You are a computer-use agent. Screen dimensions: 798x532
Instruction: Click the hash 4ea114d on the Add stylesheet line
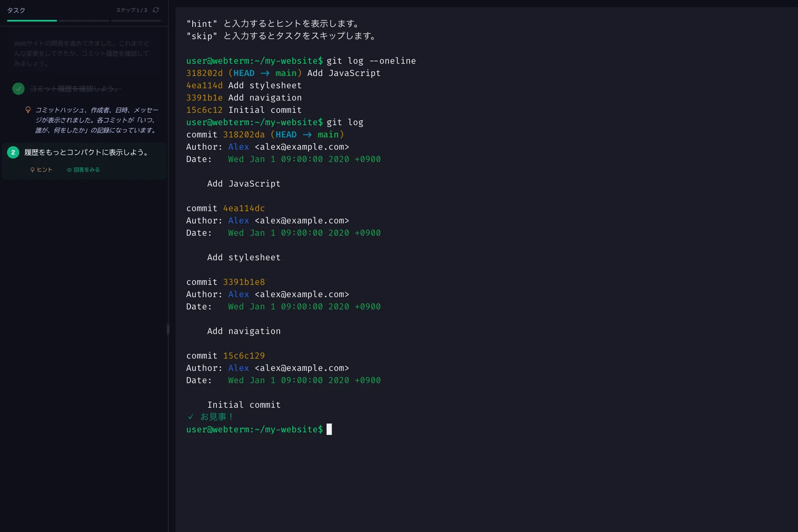(x=204, y=86)
